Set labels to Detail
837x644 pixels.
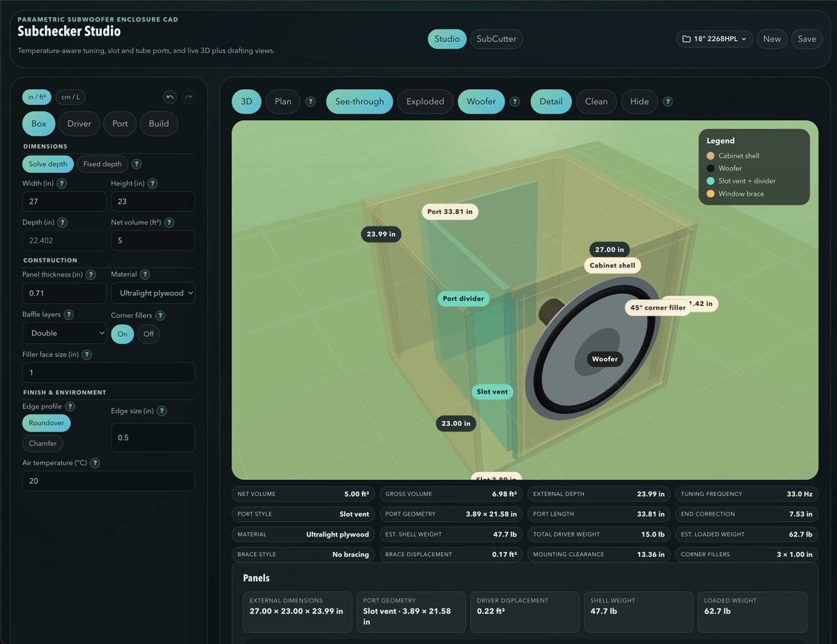(551, 102)
